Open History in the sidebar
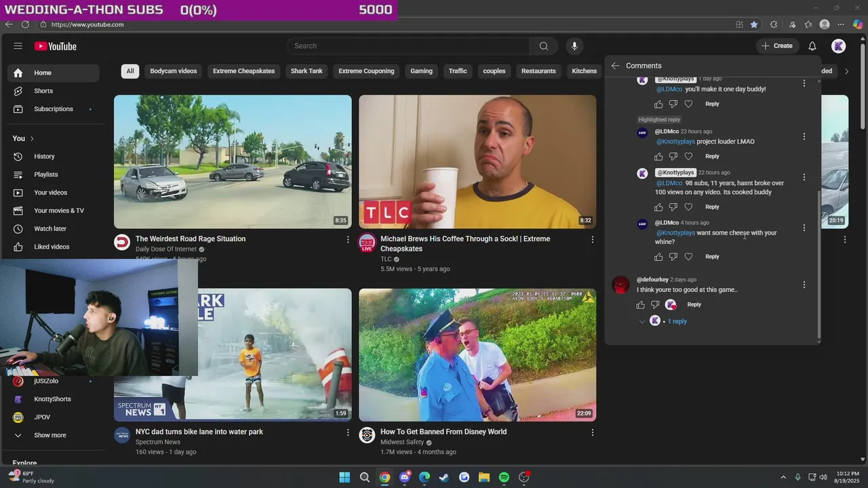This screenshot has height=488, width=868. coord(54,157)
